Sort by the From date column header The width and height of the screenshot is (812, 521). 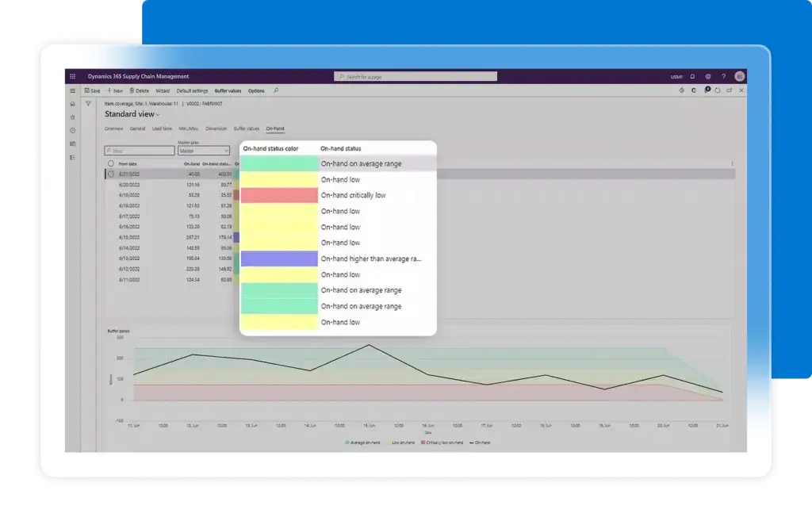point(128,163)
